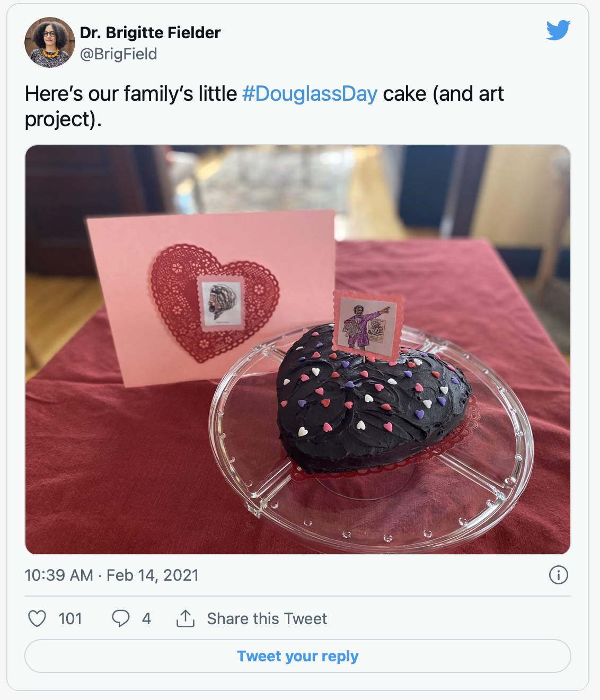
Task: Click Dr. Brigitte Fielder's profile avatar
Action: coord(50,43)
